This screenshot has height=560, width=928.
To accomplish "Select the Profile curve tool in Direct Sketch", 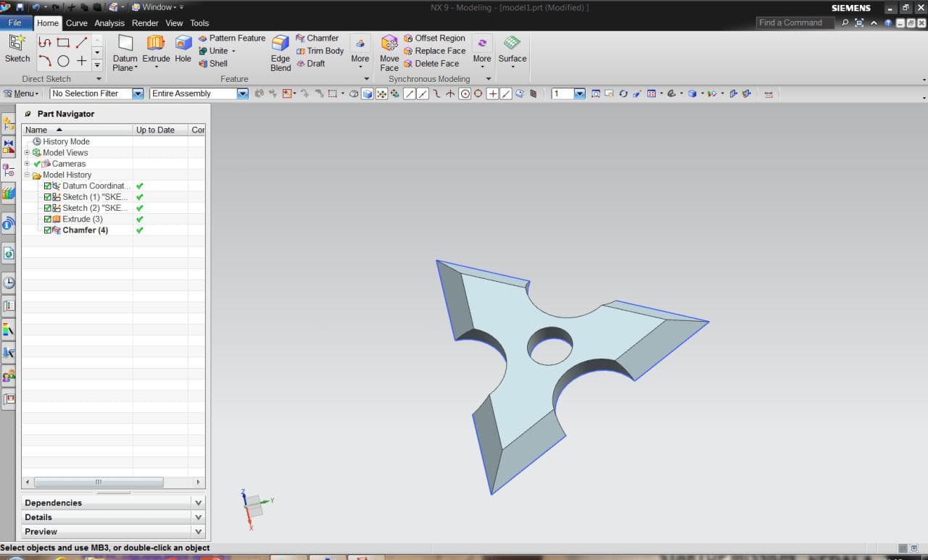I will click(x=44, y=43).
